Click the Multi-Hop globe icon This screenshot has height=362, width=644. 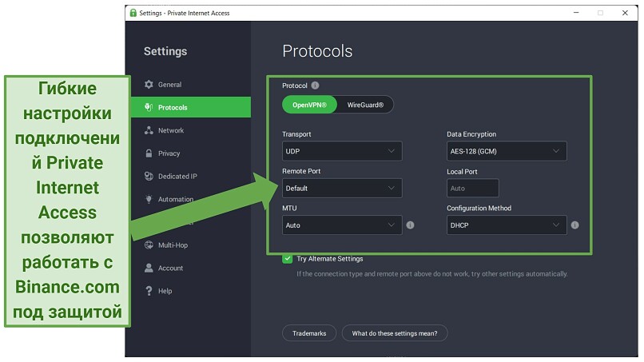[149, 245]
